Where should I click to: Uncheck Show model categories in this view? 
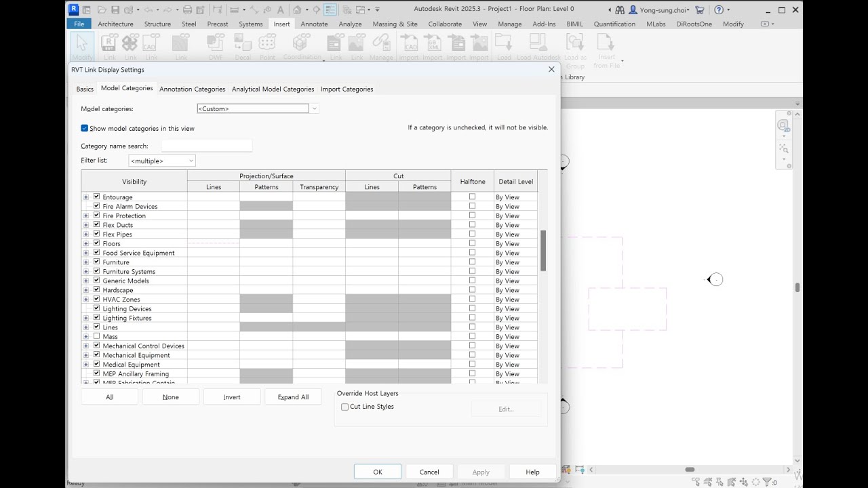tap(85, 128)
